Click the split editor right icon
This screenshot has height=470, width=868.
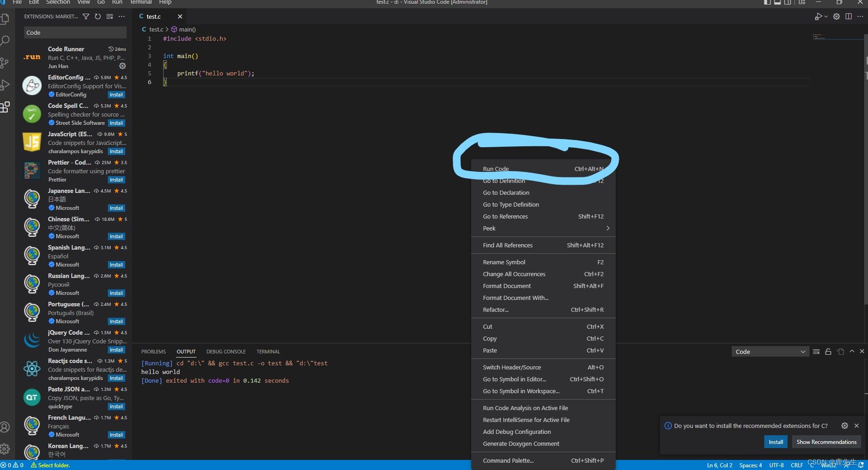coord(848,16)
